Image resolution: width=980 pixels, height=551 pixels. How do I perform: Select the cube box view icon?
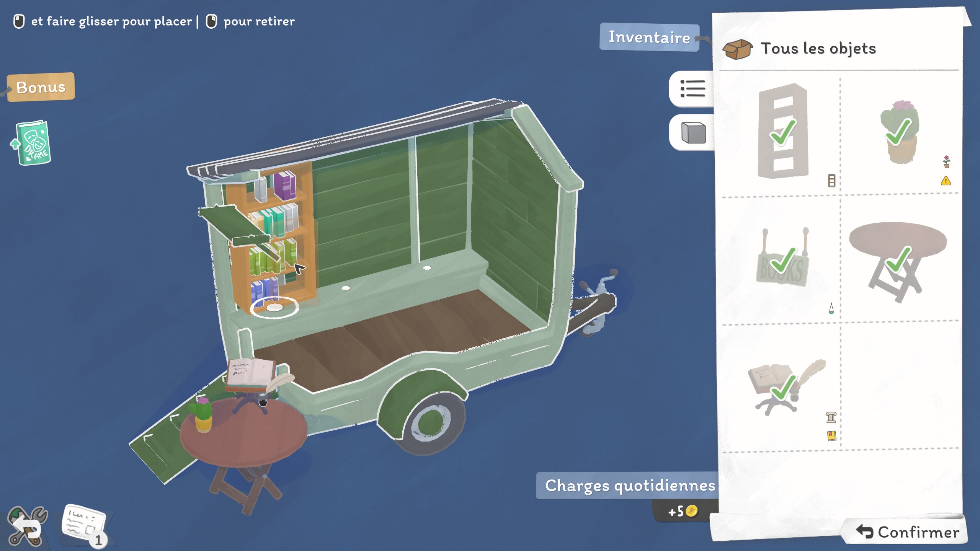pyautogui.click(x=693, y=133)
